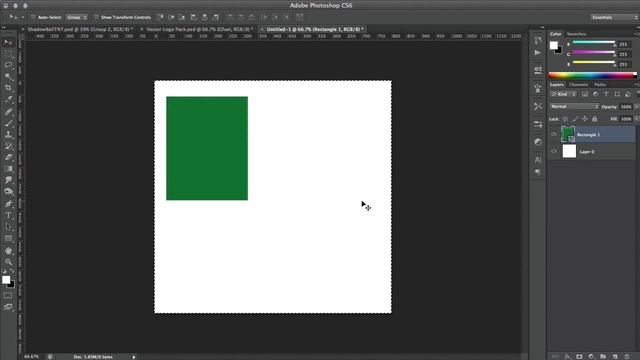Open the layer filter Kind dropdown
Image resolution: width=640 pixels, height=360 pixels.
(563, 94)
